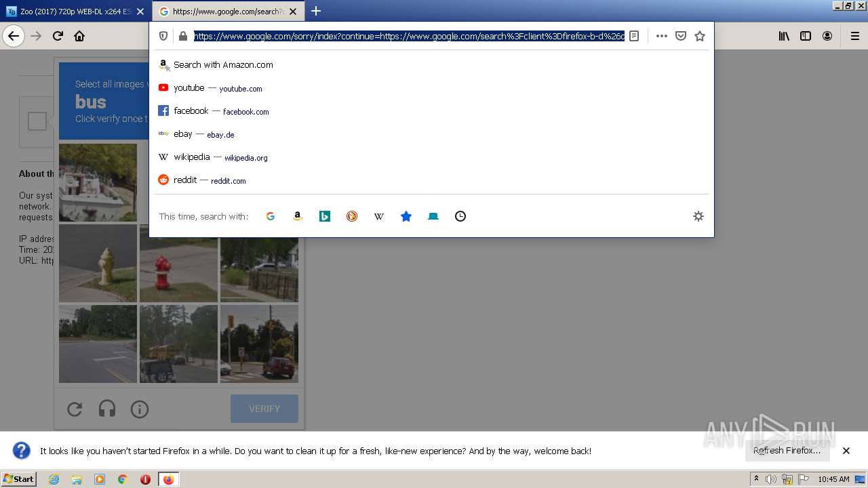
Task: Select captcha tile with yellow school bus
Action: click(x=178, y=344)
